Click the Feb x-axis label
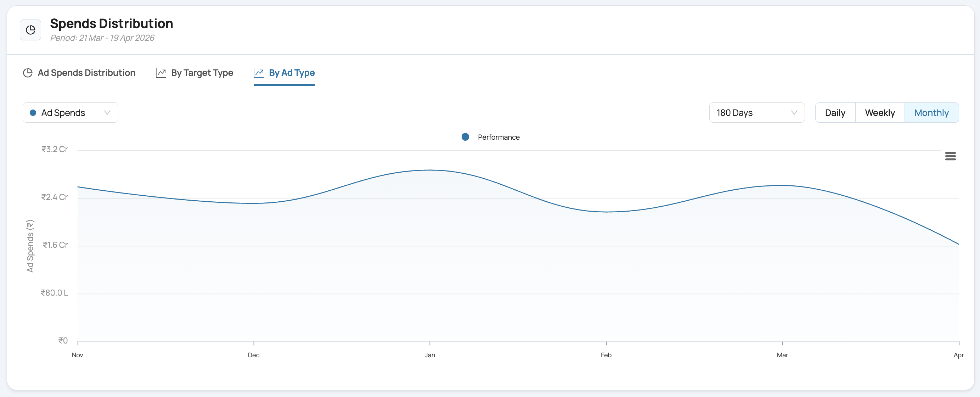Image resolution: width=980 pixels, height=397 pixels. pos(606,355)
